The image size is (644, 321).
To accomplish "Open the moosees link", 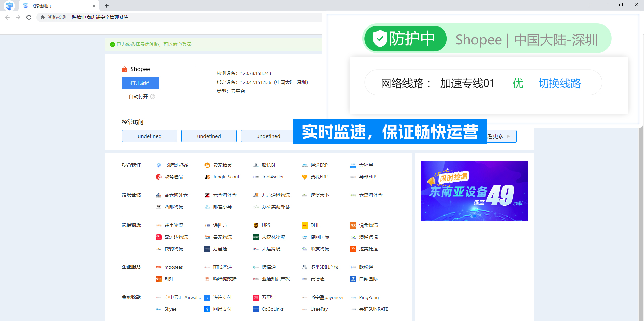I will (x=174, y=267).
